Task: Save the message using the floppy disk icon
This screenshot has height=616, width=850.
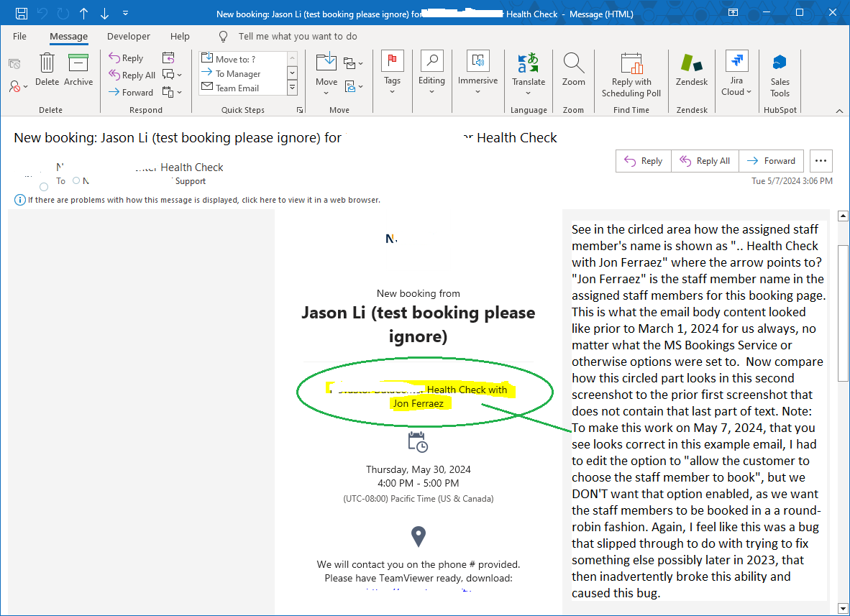Action: [21, 14]
